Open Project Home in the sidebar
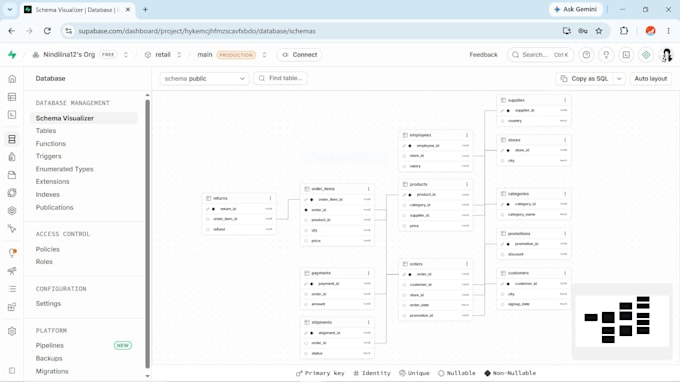Image resolution: width=680 pixels, height=382 pixels. point(12,78)
